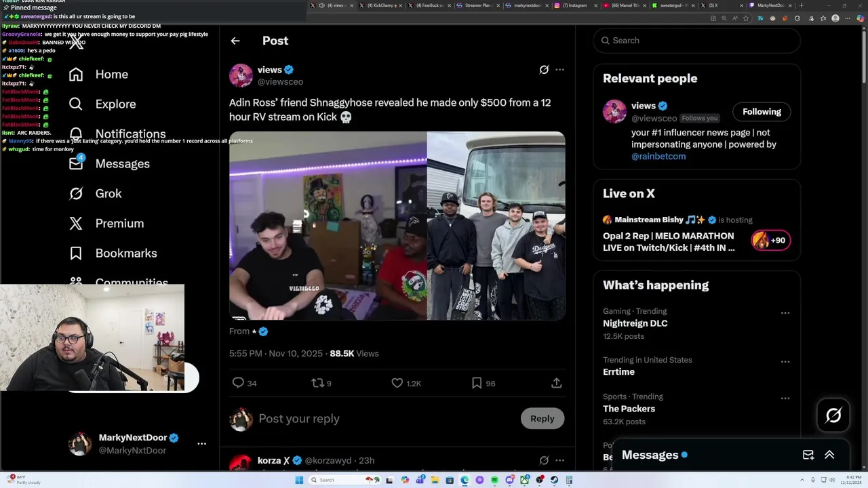This screenshot has width=868, height=488.
Task: Switch to the Instagram browser tab
Action: coord(575,5)
